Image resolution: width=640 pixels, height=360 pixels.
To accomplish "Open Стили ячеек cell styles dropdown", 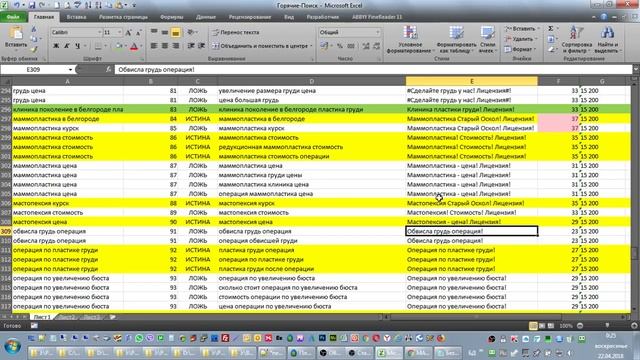I will [x=487, y=40].
